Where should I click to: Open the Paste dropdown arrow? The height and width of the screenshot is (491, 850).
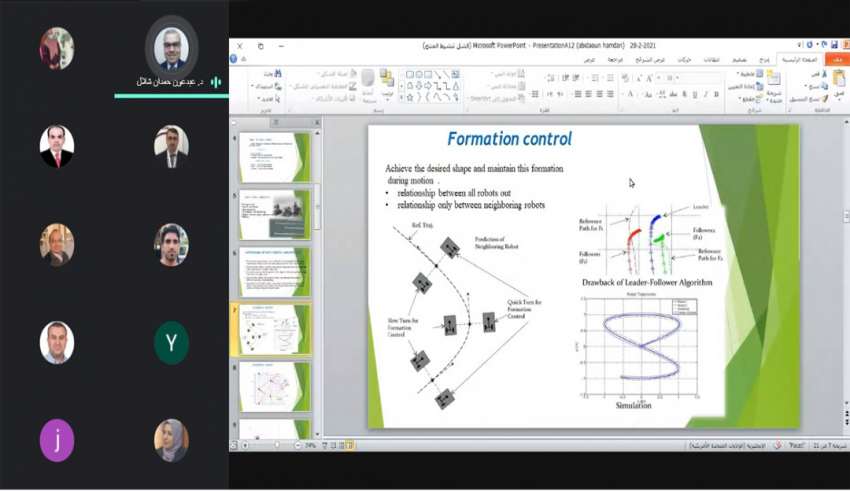[839, 100]
